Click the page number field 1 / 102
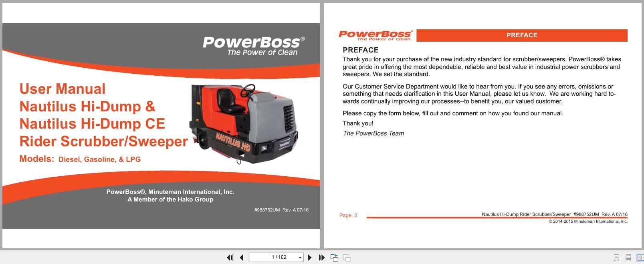This screenshot has width=644, height=264. click(x=276, y=257)
